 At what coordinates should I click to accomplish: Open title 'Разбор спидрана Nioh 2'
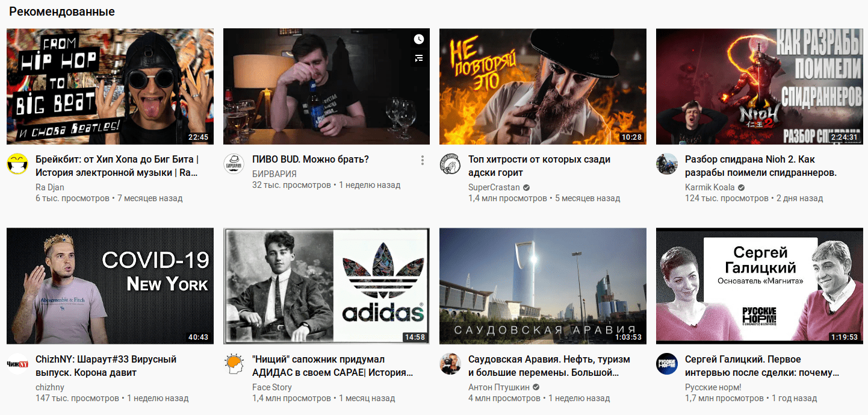tap(761, 166)
